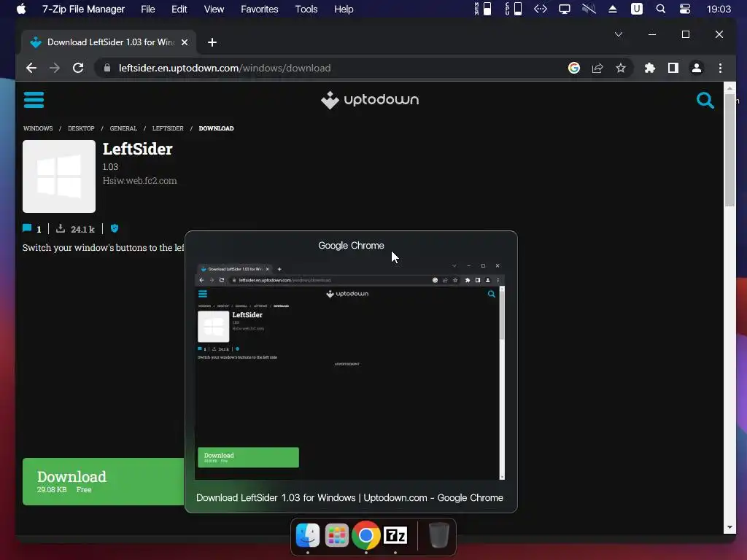Open the Help menu
The width and height of the screenshot is (747, 560).
coord(344,9)
